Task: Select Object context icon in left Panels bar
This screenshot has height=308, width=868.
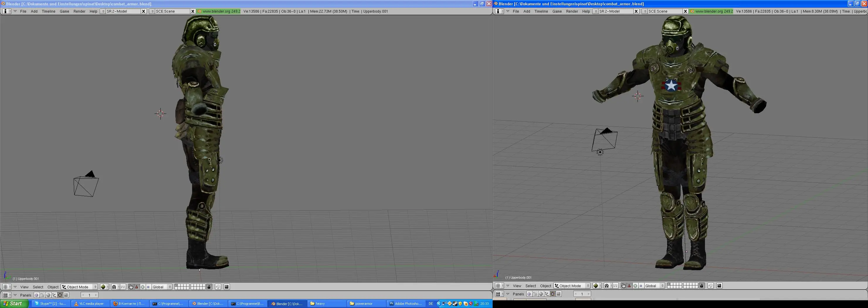Action: (54, 295)
